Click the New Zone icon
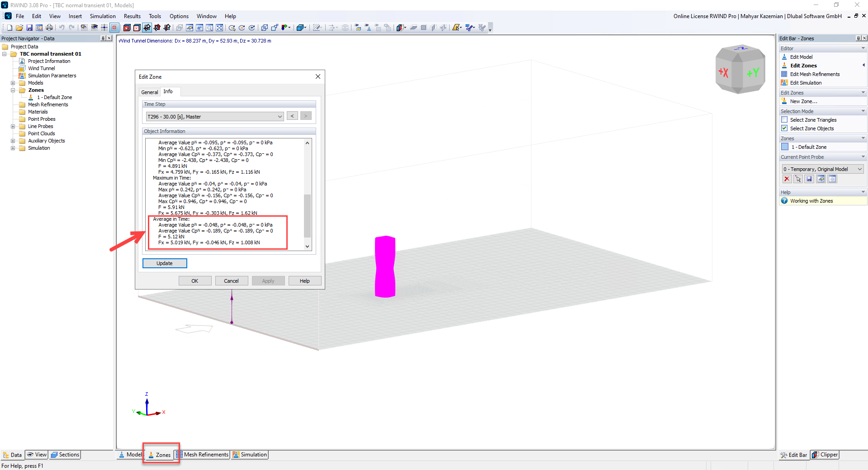 click(x=784, y=101)
